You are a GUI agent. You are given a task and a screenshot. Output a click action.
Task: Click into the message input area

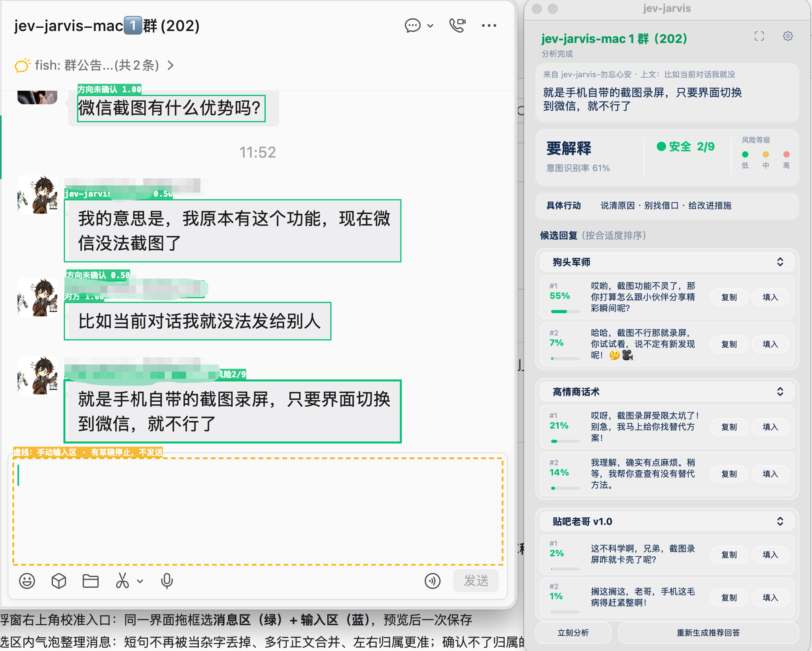coord(258,511)
